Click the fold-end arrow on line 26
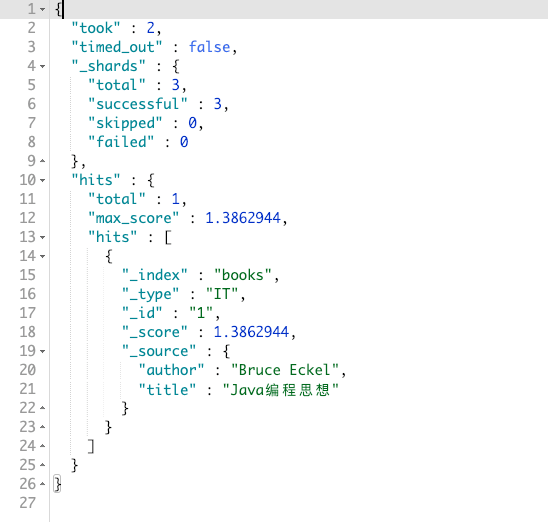 42,484
